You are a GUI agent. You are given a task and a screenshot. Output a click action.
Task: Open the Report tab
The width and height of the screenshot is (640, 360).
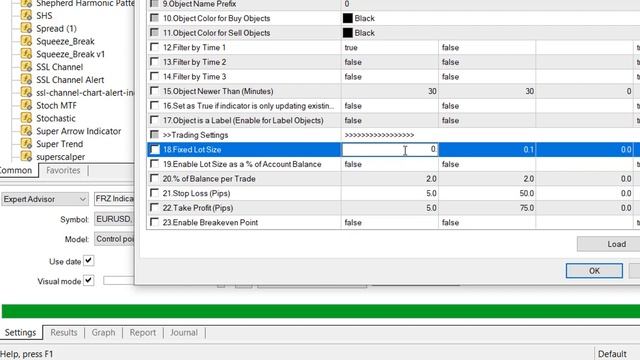[143, 333]
